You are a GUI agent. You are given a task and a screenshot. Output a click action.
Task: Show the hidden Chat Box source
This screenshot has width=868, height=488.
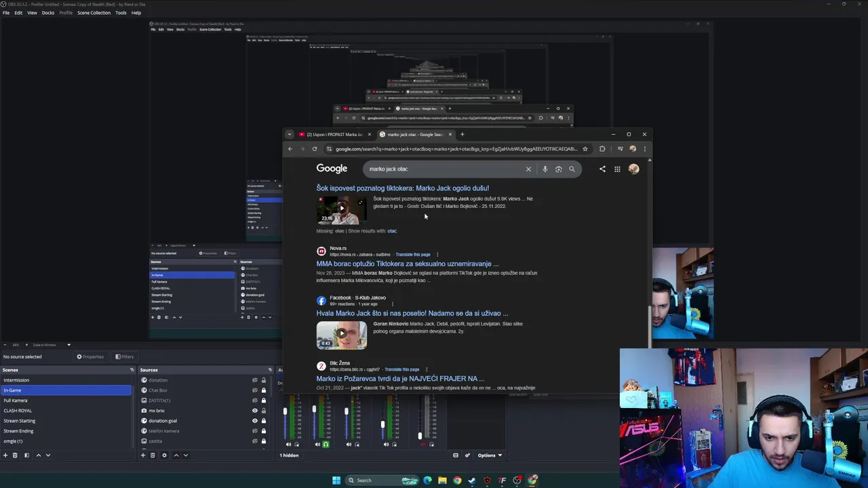click(x=255, y=390)
